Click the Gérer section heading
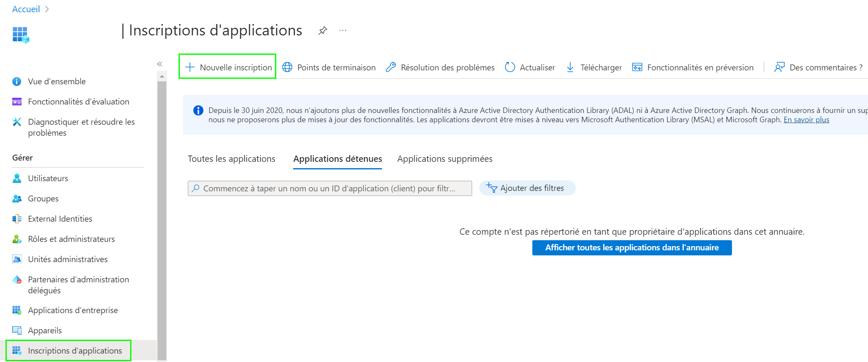Viewport: 868px width, 362px height. pos(22,158)
